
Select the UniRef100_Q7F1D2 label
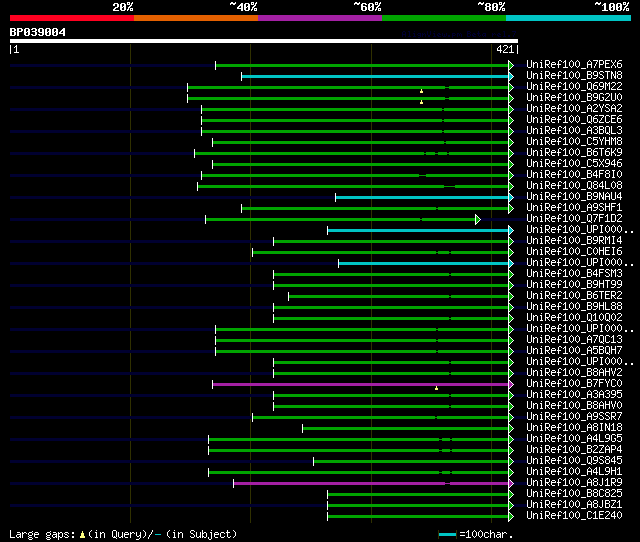tap(574, 219)
